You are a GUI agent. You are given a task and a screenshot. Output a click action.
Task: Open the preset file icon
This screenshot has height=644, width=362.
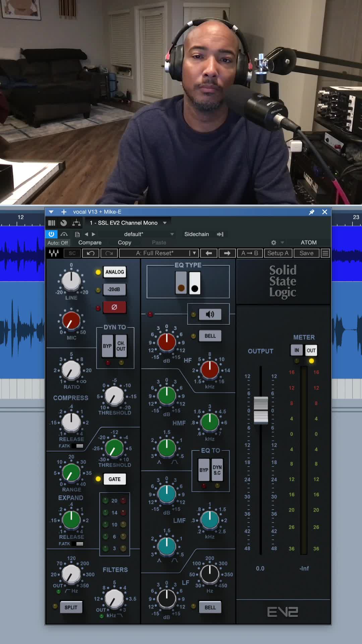click(x=77, y=234)
